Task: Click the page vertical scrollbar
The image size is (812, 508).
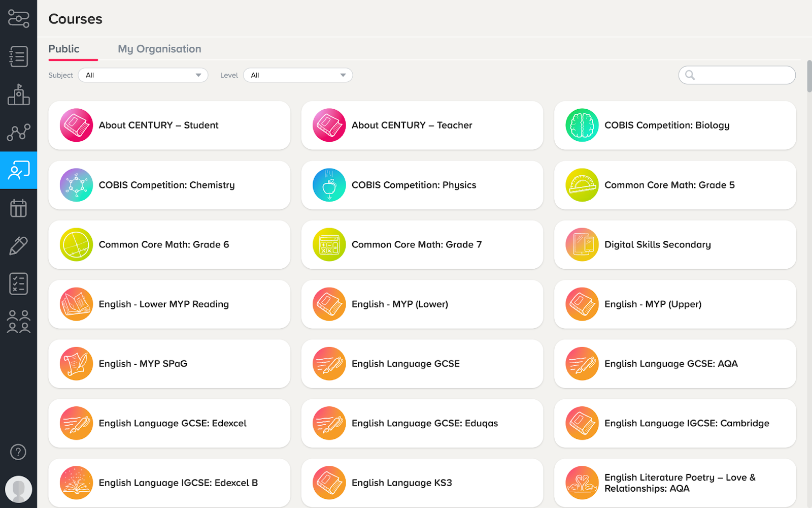Action: click(x=809, y=76)
